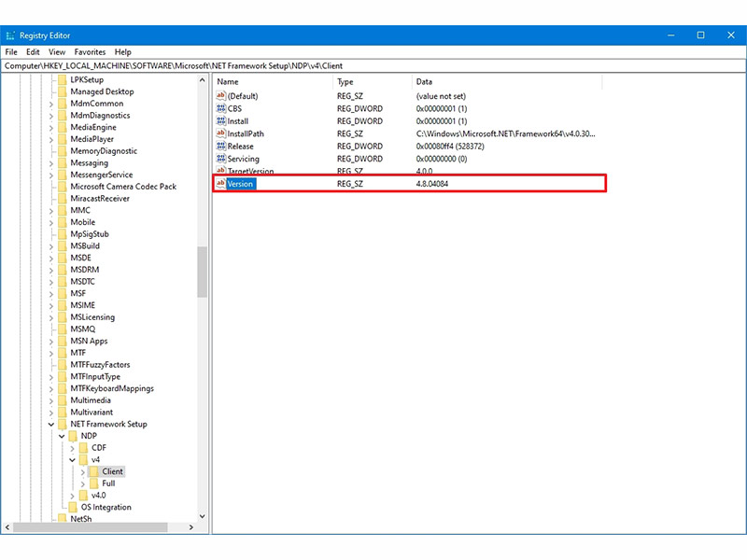Click the NDP folder icon
The width and height of the screenshot is (747, 560).
[73, 436]
